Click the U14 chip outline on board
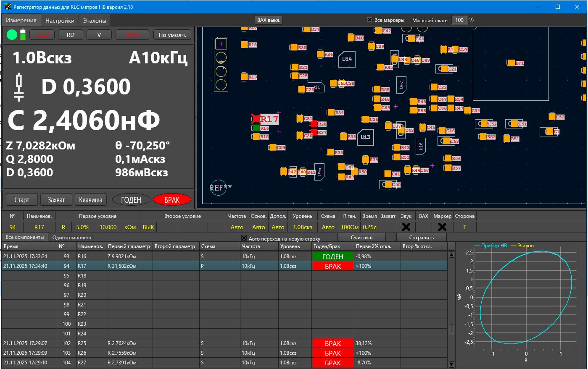Viewport: 588px width, 369px height. tap(347, 59)
